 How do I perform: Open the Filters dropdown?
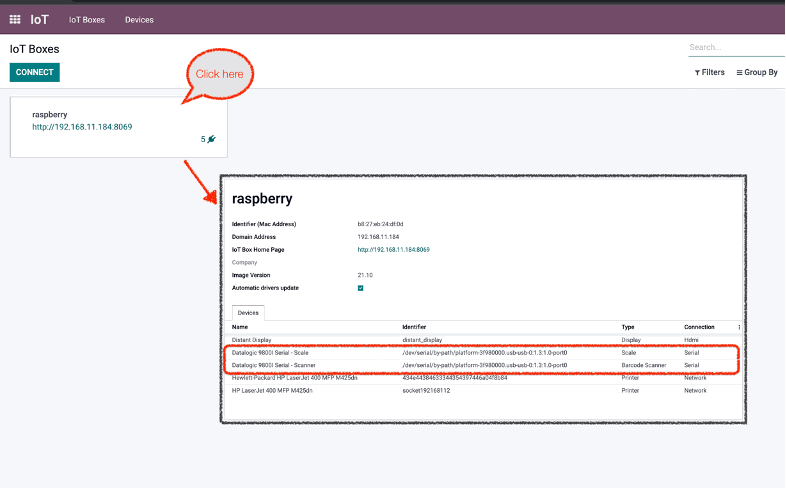pos(709,72)
